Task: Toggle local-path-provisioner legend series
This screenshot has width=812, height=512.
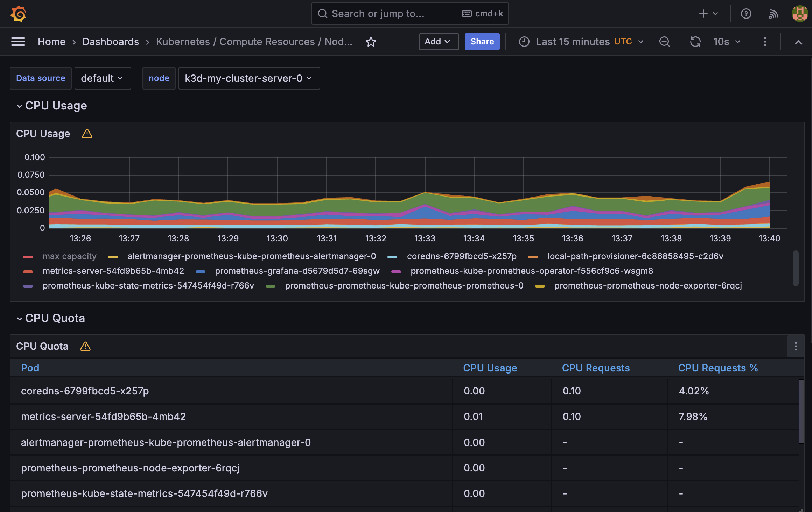Action: [x=635, y=256]
